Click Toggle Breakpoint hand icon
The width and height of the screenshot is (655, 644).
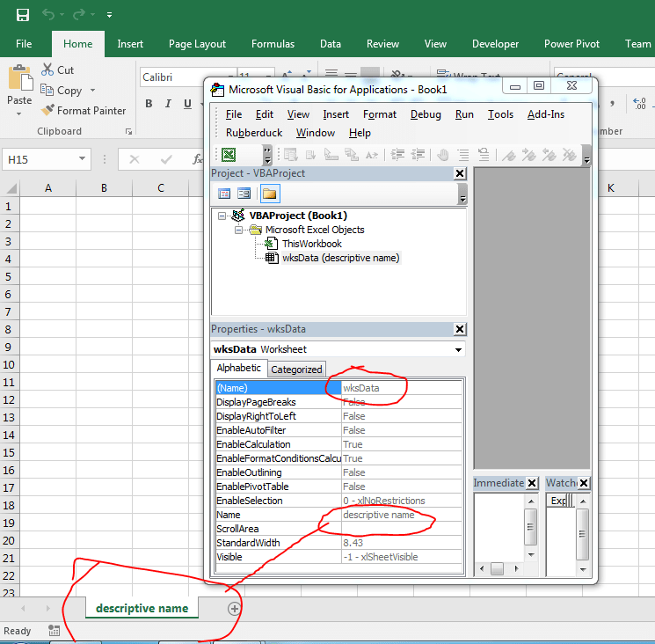tap(443, 155)
